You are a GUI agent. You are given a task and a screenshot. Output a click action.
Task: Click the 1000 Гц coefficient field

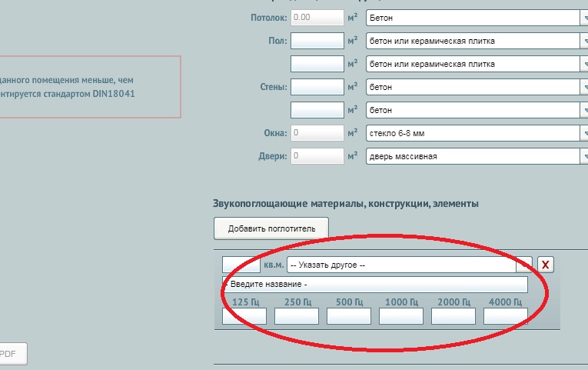(x=401, y=316)
